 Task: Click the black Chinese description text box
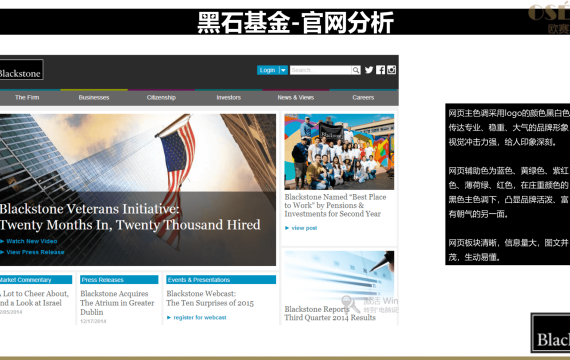pos(507,184)
